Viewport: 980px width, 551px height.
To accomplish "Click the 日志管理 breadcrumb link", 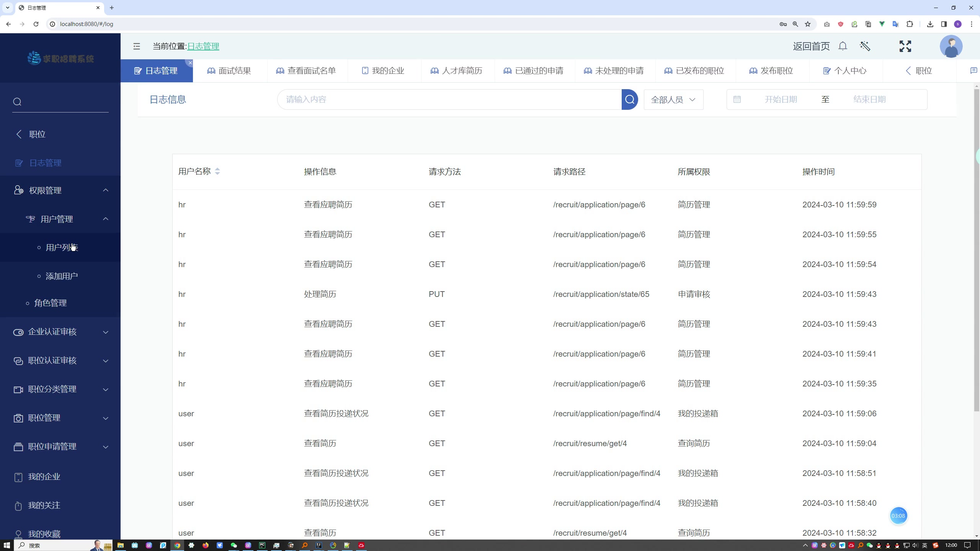I will click(203, 46).
